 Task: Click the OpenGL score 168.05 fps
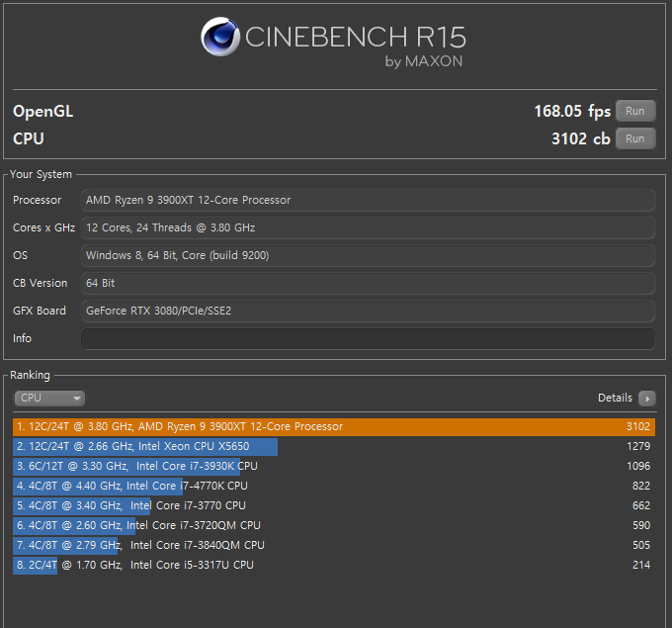pos(572,111)
